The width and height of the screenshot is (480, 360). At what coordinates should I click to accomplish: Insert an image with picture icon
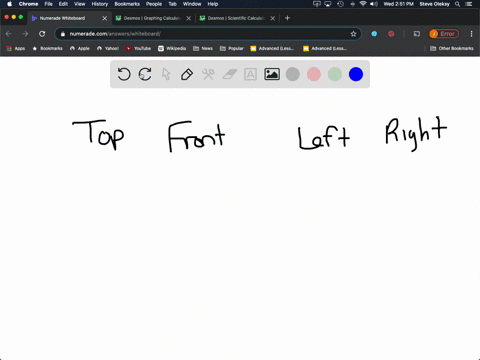coord(272,74)
